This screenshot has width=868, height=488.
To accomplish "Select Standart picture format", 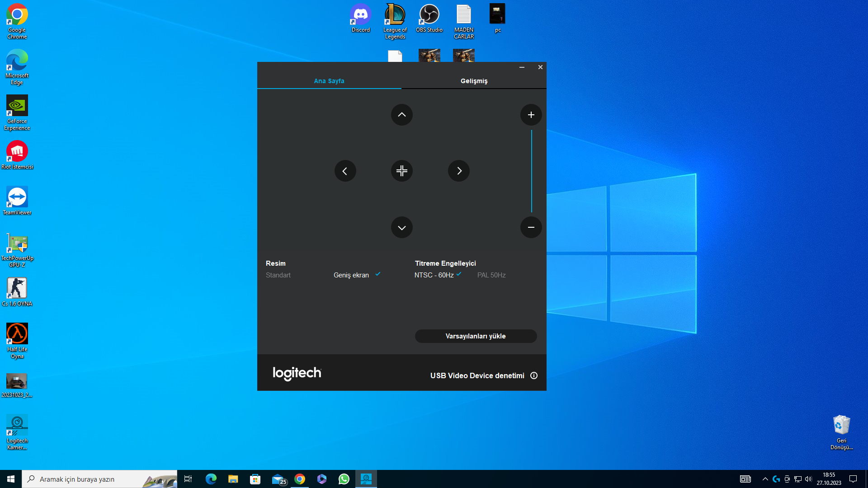I will coord(278,275).
